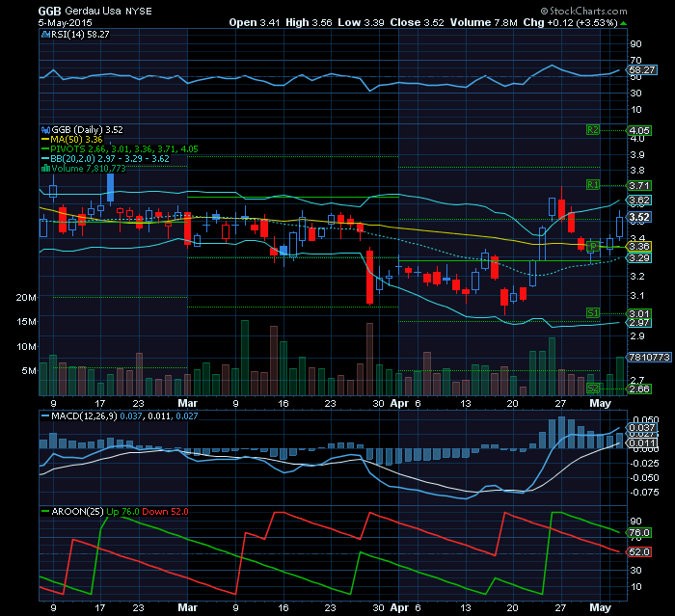Select the R2 pivot marker box
This screenshot has width=675, height=616.
pyautogui.click(x=593, y=130)
